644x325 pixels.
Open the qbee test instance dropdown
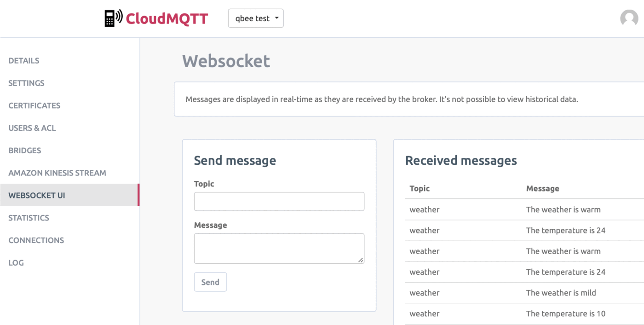256,18
